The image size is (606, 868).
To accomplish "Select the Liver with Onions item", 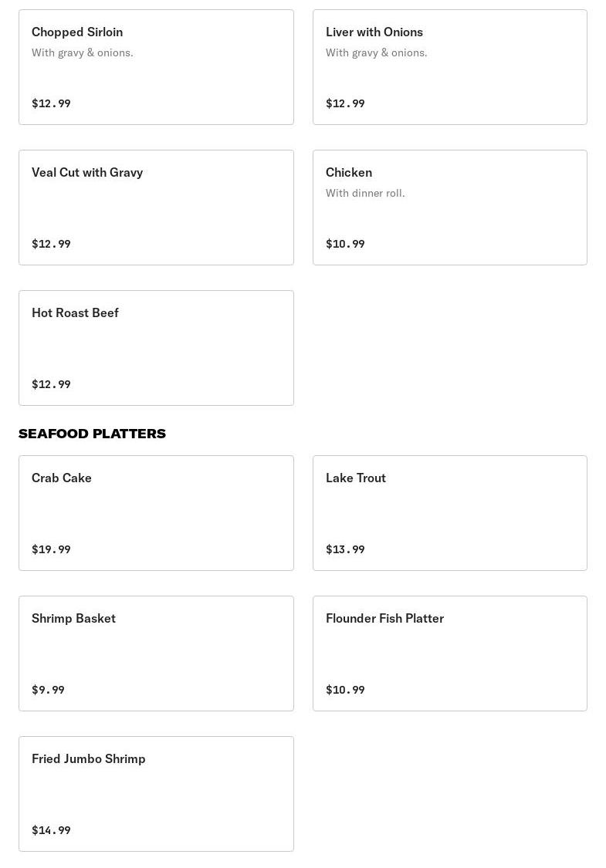I will (449, 67).
